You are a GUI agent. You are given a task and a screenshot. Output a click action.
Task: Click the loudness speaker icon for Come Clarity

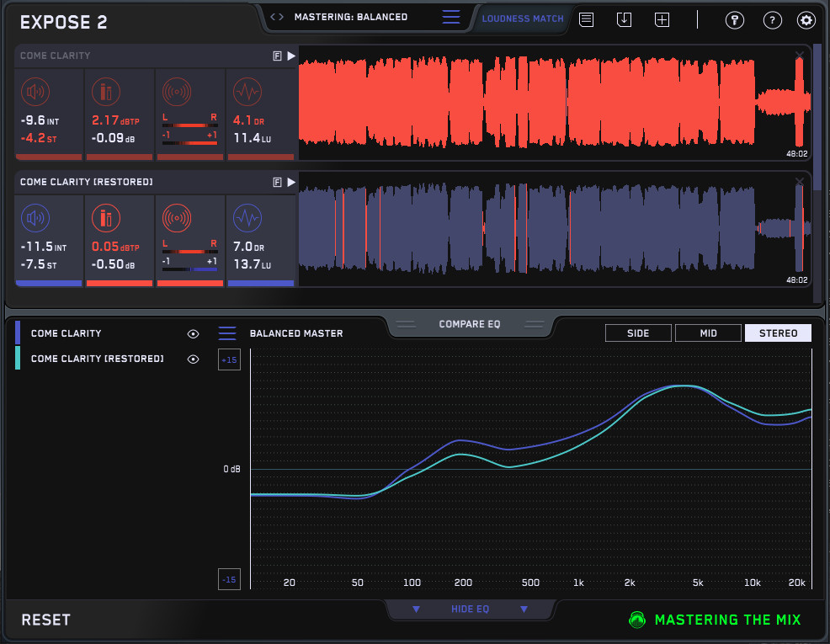35,91
